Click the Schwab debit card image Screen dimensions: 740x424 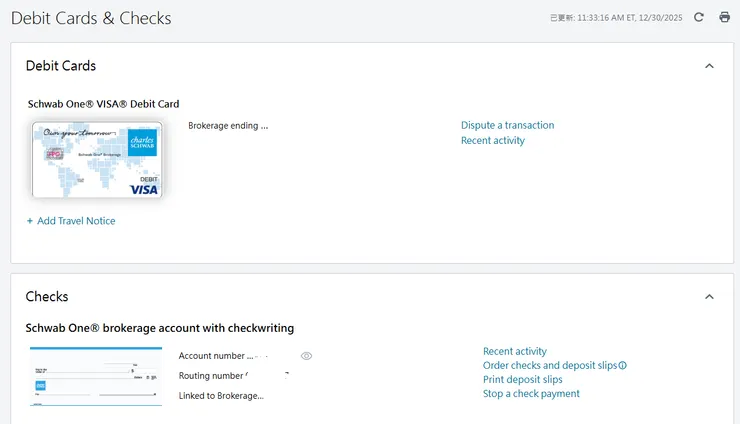[97, 160]
